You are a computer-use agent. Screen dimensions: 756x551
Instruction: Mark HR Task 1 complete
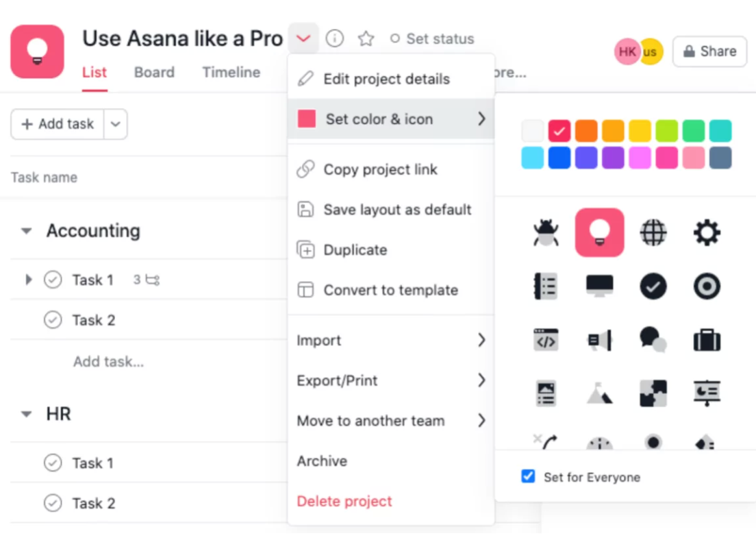[53, 462]
